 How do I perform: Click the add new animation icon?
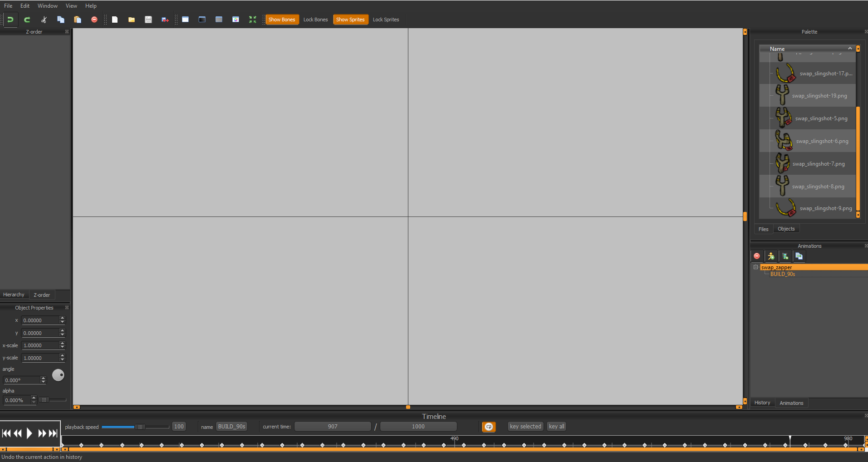(x=785, y=256)
